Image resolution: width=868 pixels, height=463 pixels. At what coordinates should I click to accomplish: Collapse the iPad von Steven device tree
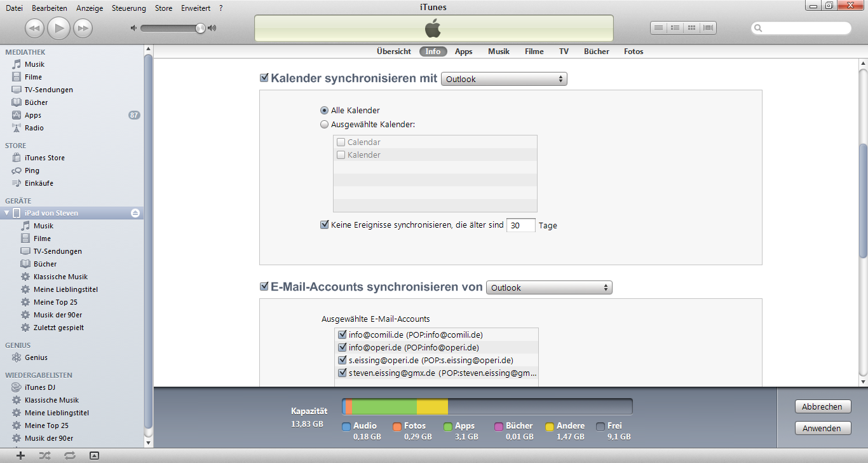pyautogui.click(x=6, y=213)
